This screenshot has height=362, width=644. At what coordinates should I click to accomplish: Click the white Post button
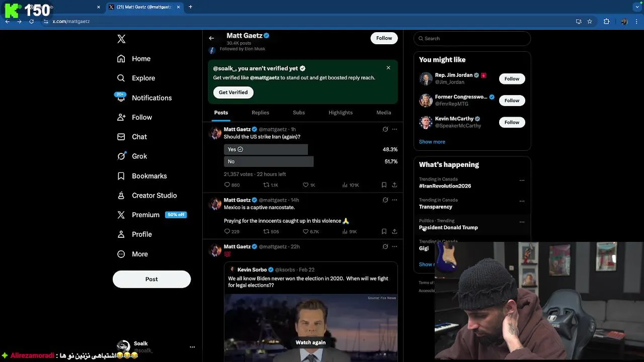(x=151, y=279)
